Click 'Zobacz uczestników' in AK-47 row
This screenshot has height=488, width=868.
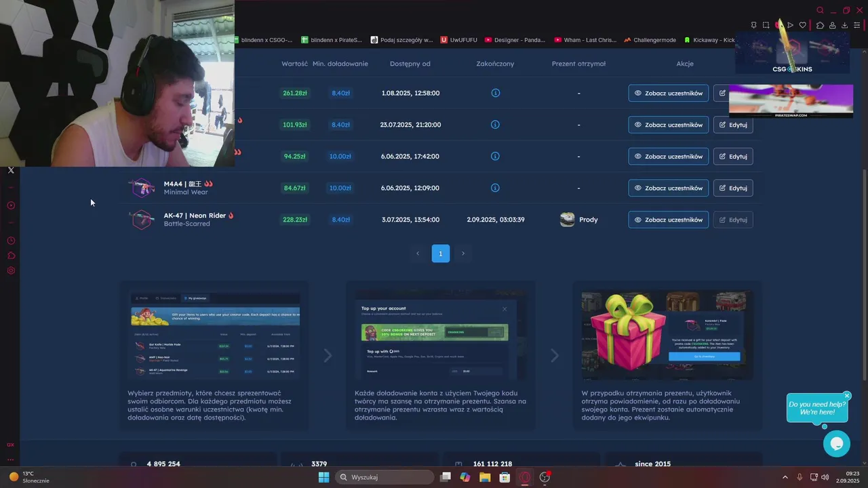click(x=669, y=220)
